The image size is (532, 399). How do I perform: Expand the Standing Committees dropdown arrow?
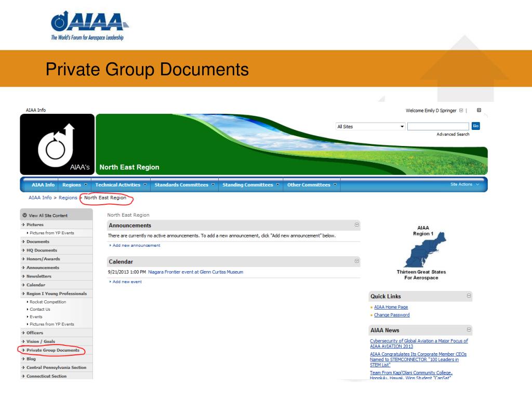click(x=277, y=184)
